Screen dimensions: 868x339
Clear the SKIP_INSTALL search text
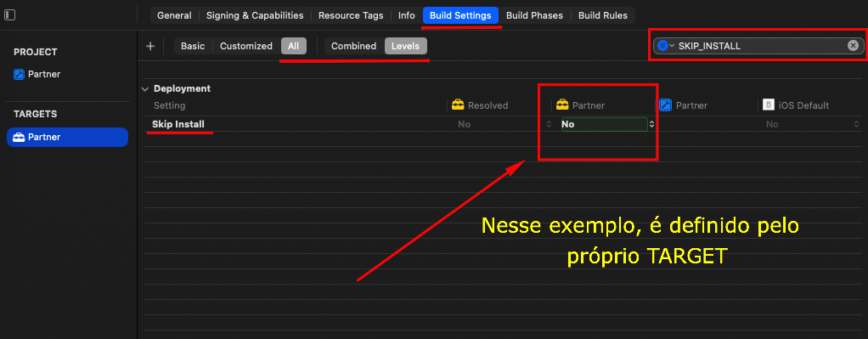coord(853,45)
